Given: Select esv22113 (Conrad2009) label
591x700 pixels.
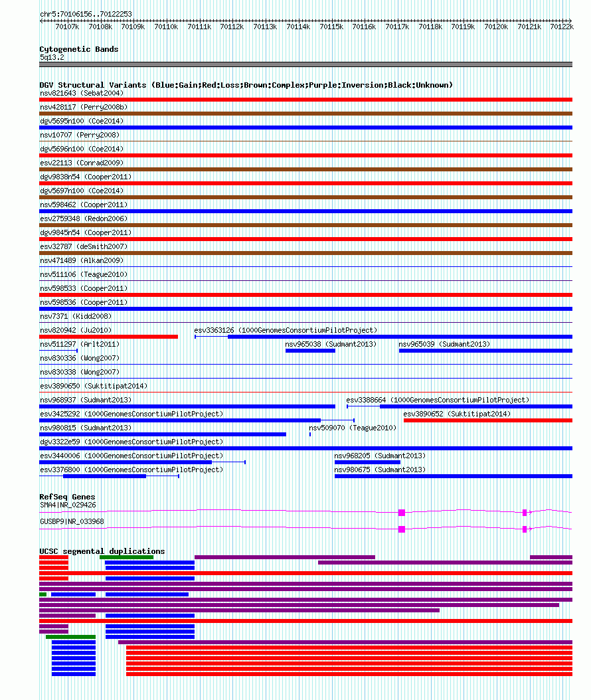Looking at the screenshot, I should (82, 163).
